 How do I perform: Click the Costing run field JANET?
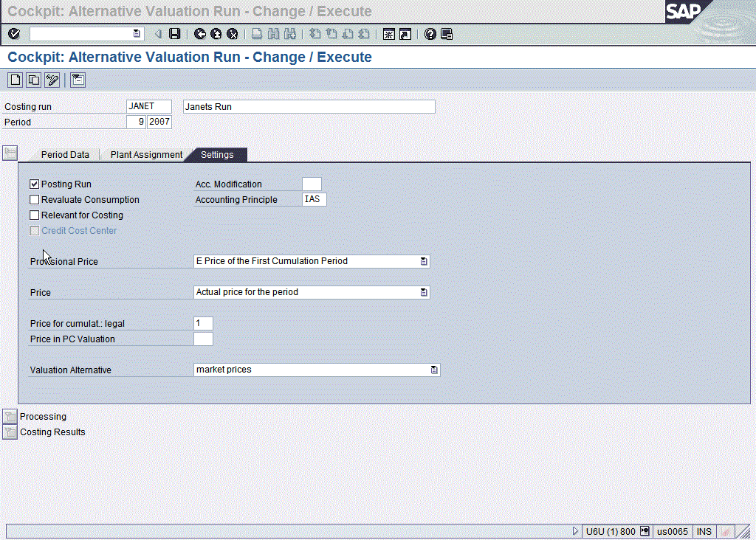coord(149,106)
